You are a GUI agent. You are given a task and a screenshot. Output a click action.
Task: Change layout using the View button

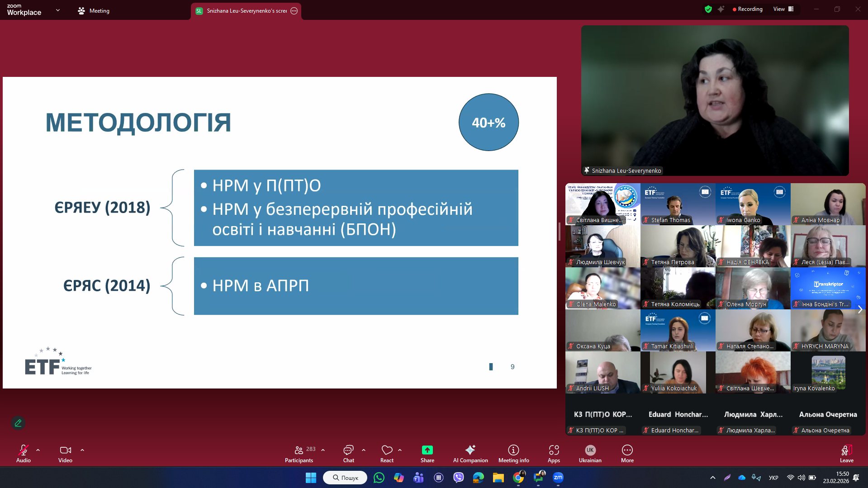tap(783, 9)
